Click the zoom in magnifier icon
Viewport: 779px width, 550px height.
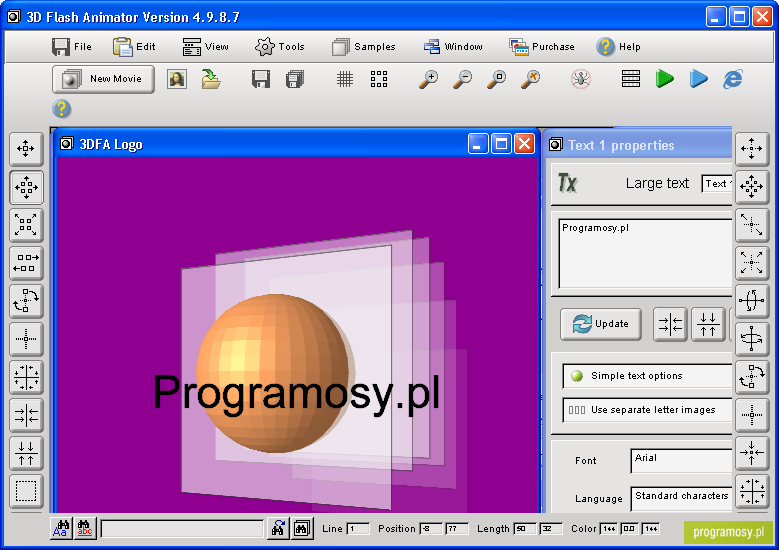428,79
